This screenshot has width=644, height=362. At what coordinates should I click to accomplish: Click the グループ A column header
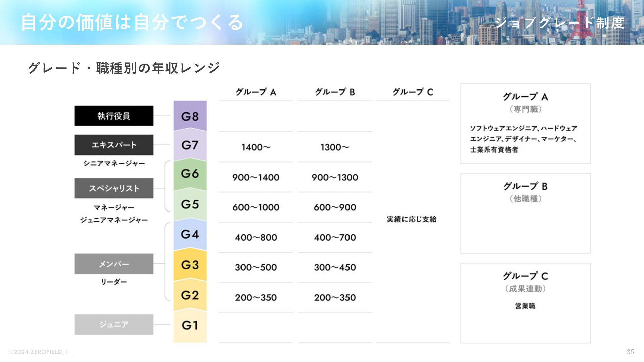(x=256, y=92)
